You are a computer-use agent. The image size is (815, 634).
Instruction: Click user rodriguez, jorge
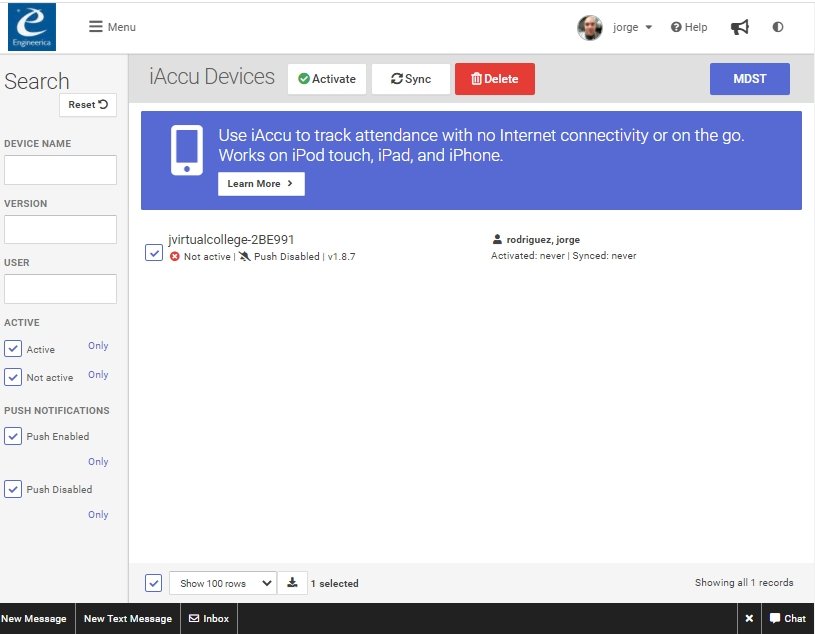543,240
